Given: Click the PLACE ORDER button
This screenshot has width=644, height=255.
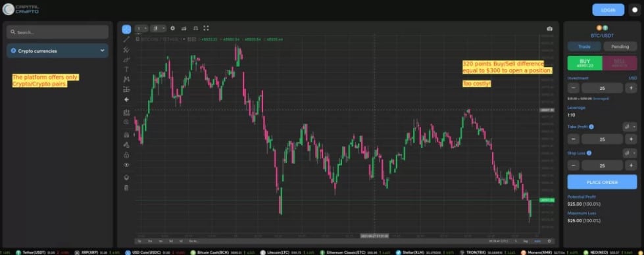Looking at the screenshot, I should 602,182.
